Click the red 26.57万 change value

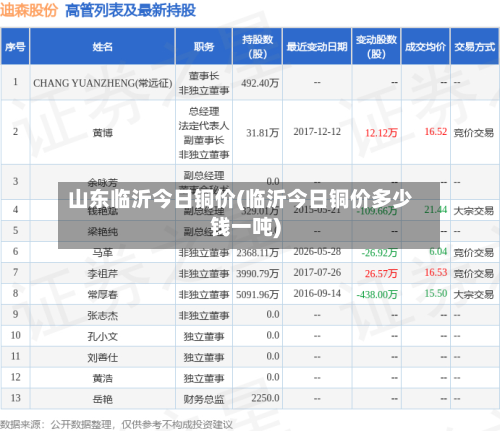[381, 274]
